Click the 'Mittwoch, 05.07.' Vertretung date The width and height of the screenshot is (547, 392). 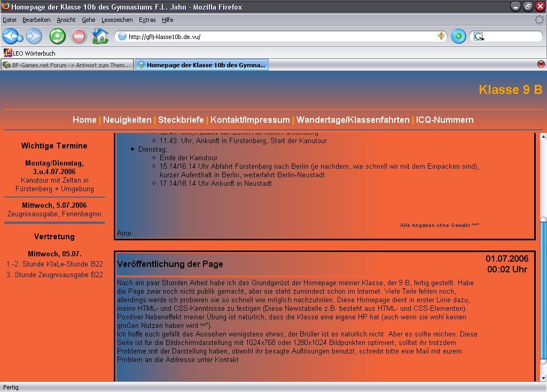point(55,254)
